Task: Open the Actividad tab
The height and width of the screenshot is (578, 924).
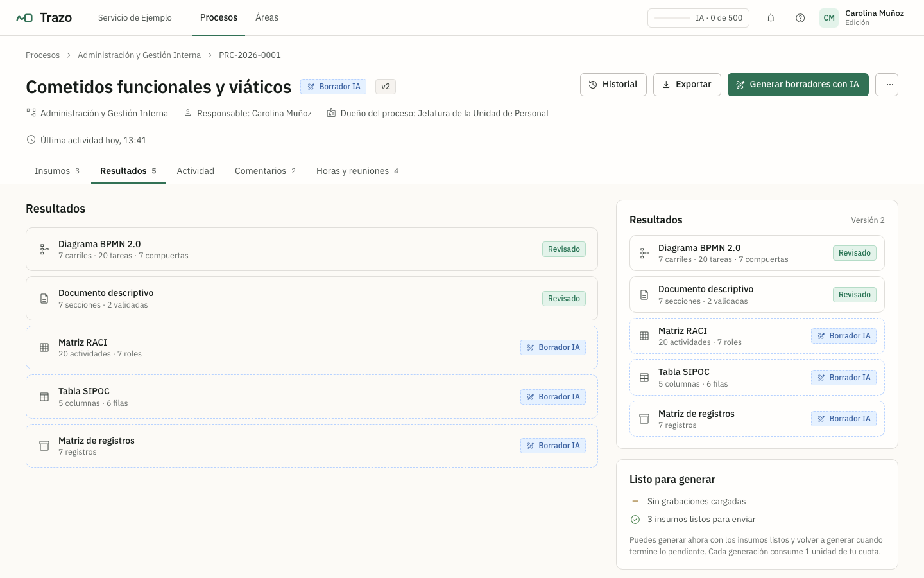Action: [196, 171]
